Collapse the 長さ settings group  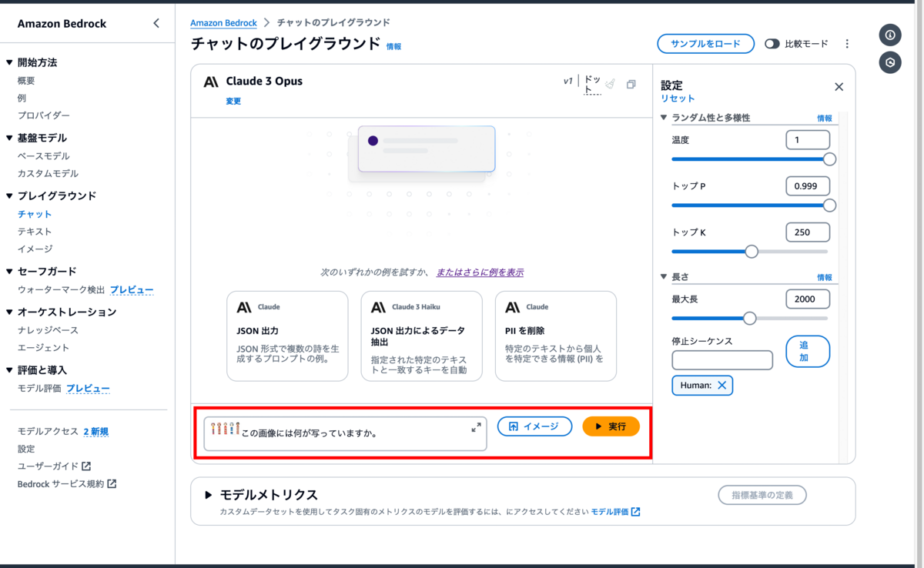pos(665,277)
